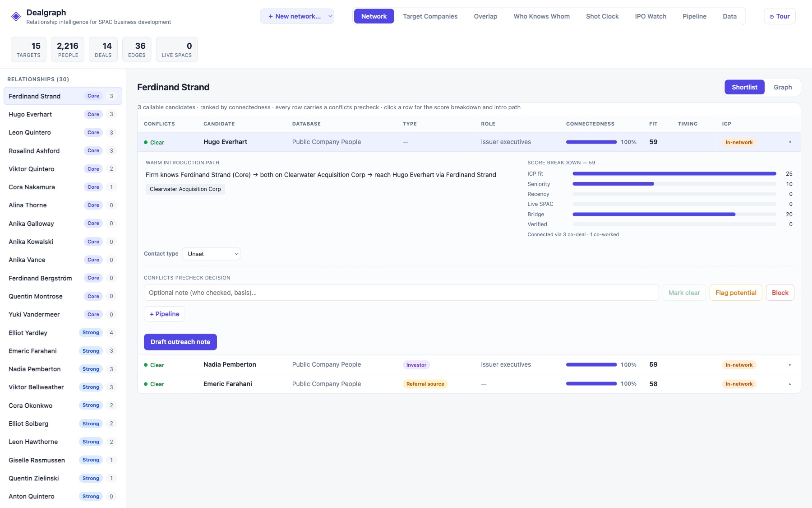The height and width of the screenshot is (508, 812).
Task: Select Viktor Bellweather in the relationships list
Action: (63, 387)
